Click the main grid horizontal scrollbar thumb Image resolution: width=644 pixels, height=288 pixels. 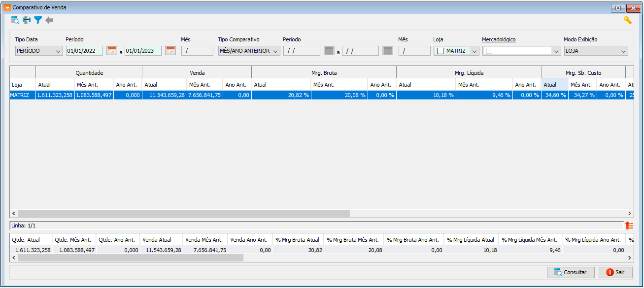pyautogui.click(x=184, y=214)
